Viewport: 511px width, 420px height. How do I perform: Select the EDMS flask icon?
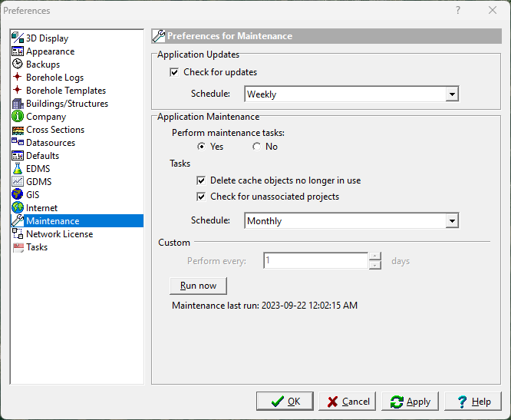(x=18, y=169)
